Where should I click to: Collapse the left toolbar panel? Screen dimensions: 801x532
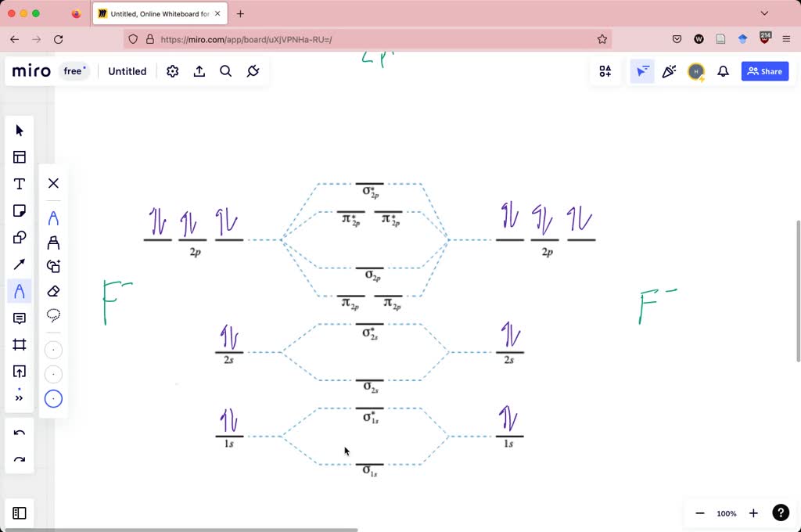pos(19,512)
